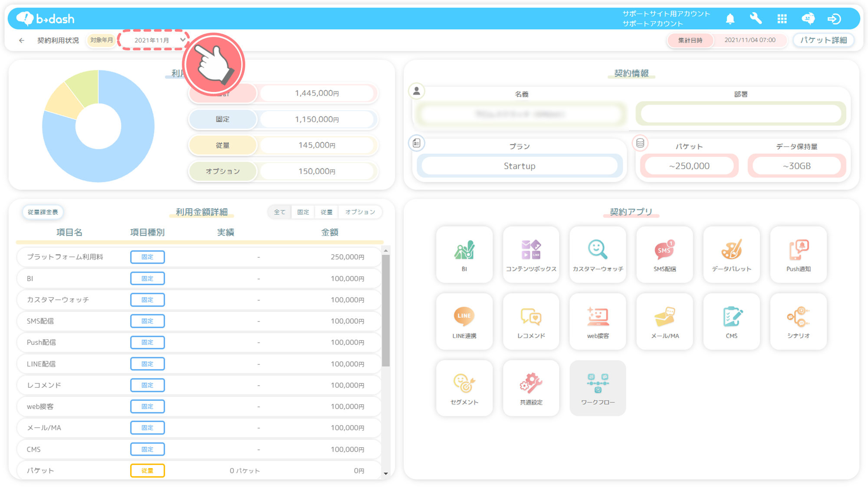
Task: Click the 実績 column header
Action: point(225,232)
